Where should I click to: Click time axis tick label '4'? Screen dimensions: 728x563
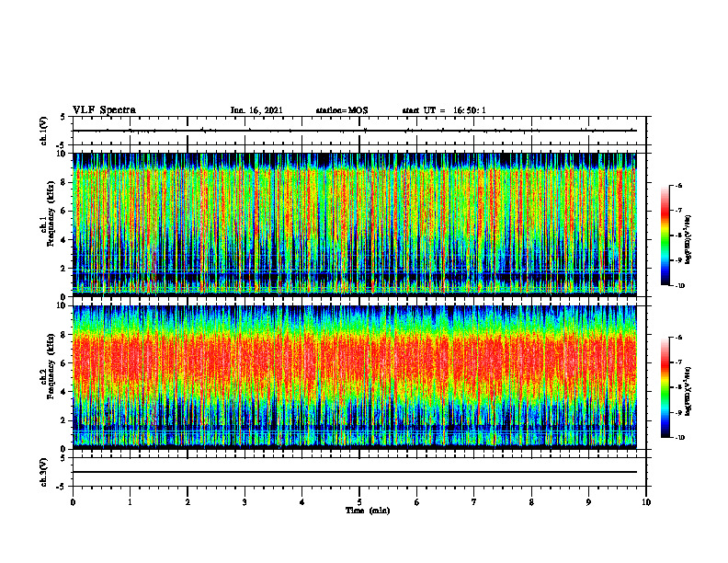pyautogui.click(x=302, y=502)
